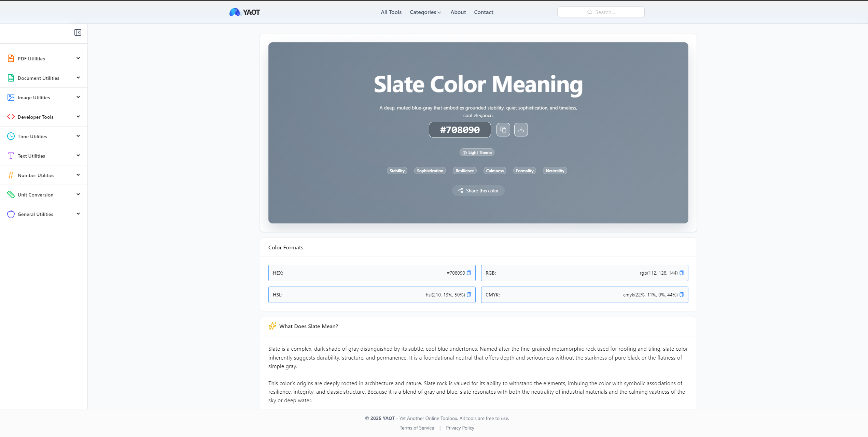The height and width of the screenshot is (437, 868).
Task: Click the YAOT logo
Action: (244, 12)
